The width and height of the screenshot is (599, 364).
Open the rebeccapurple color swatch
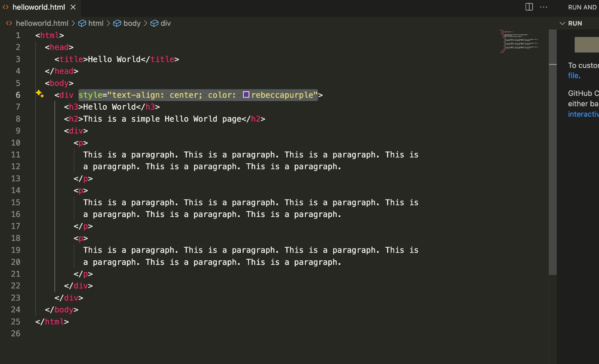246,95
